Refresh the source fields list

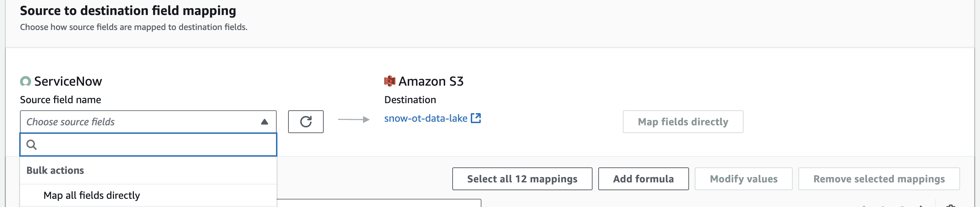tap(306, 122)
